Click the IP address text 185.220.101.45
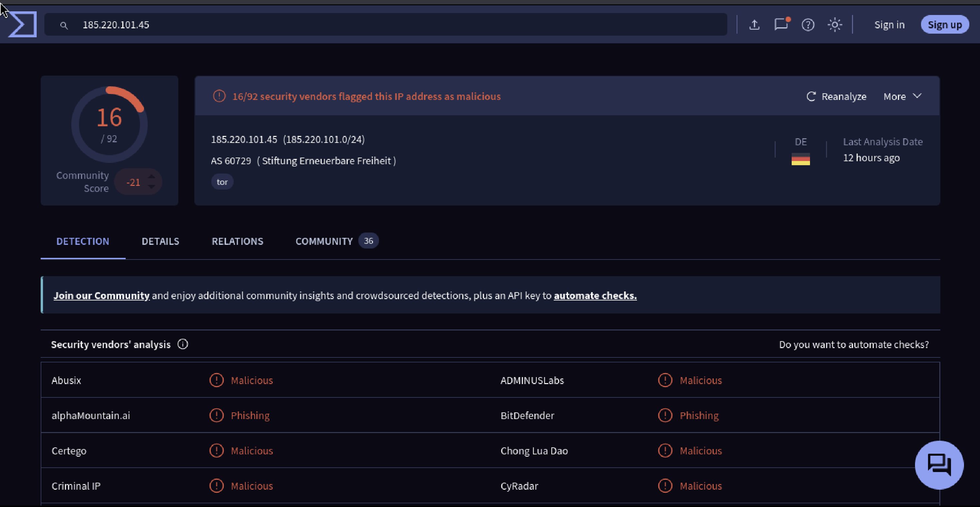 point(244,140)
